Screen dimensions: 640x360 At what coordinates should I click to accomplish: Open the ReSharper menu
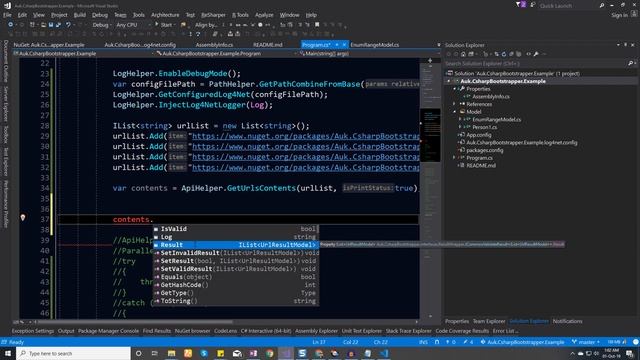pyautogui.click(x=213, y=15)
